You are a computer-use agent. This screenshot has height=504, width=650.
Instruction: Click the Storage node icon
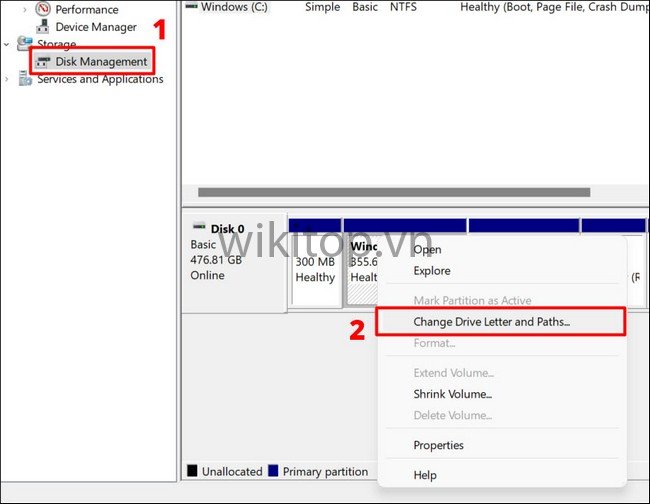click(25, 45)
